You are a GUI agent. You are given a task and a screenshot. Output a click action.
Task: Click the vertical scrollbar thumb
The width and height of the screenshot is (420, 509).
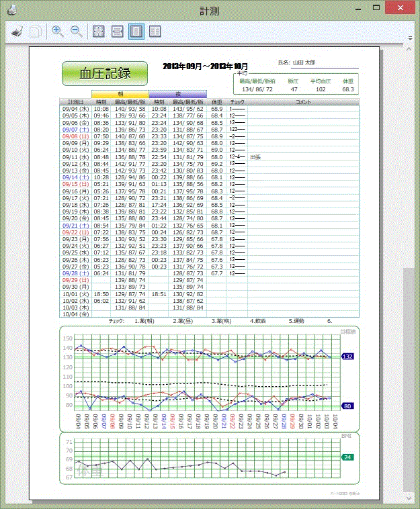(409, 380)
